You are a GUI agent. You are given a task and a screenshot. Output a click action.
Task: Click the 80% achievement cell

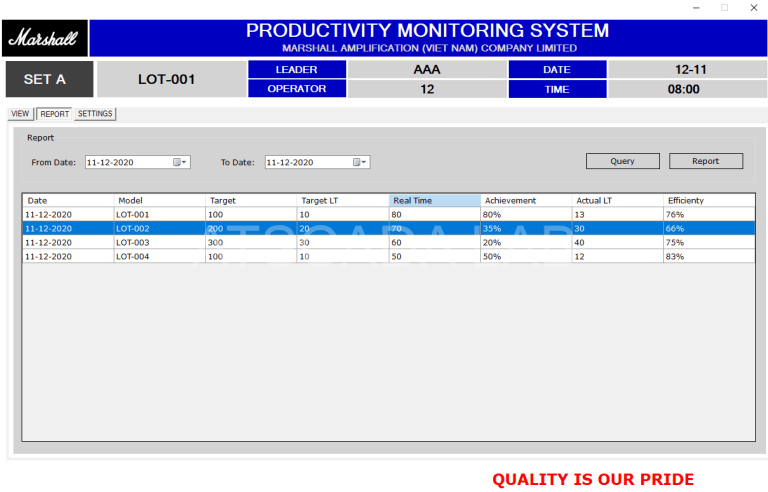[x=527, y=215]
